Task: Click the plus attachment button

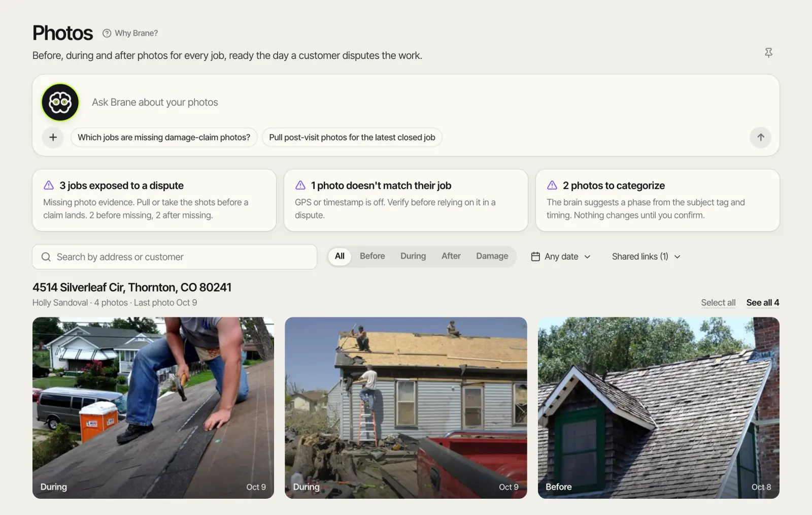Action: tap(53, 137)
